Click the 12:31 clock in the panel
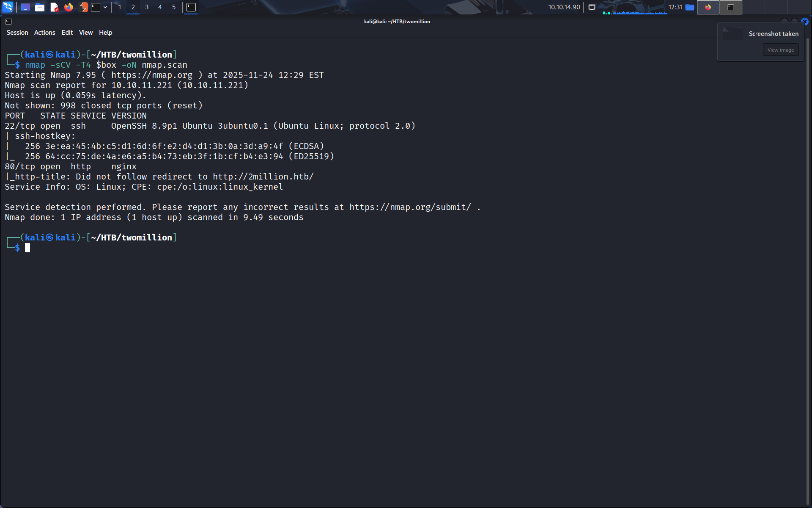This screenshot has width=812, height=508. coord(675,7)
